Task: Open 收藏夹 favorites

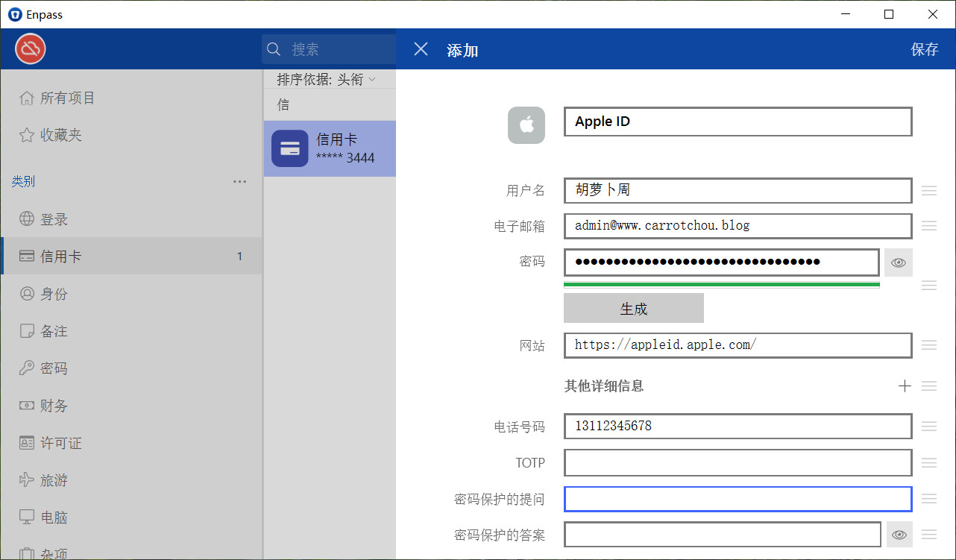Action: 131,135
